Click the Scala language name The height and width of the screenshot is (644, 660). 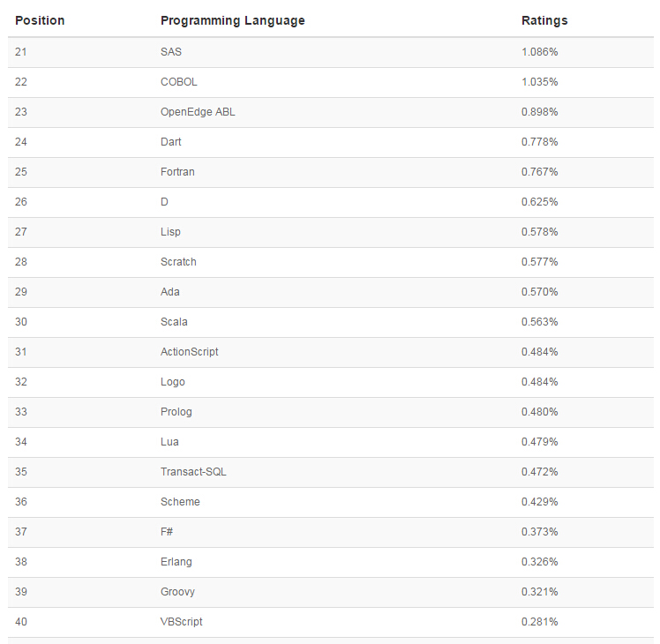tap(174, 322)
